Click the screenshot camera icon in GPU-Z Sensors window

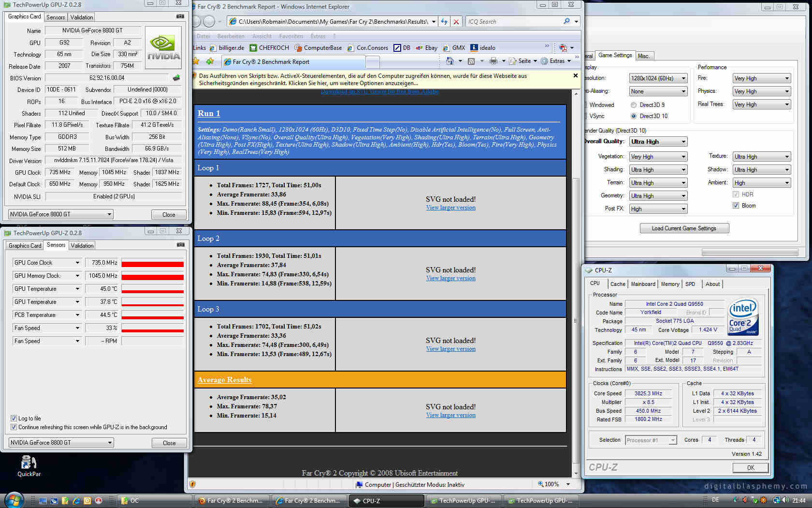click(x=181, y=245)
